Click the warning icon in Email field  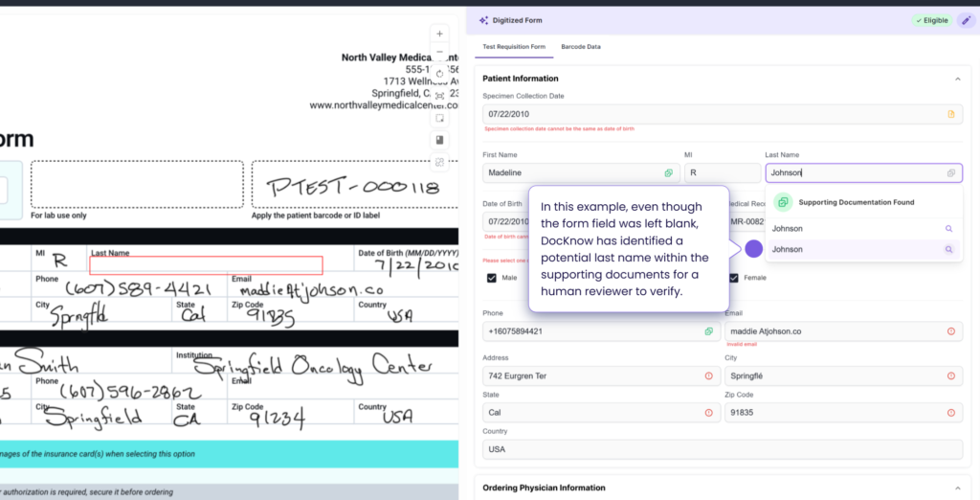coord(950,331)
